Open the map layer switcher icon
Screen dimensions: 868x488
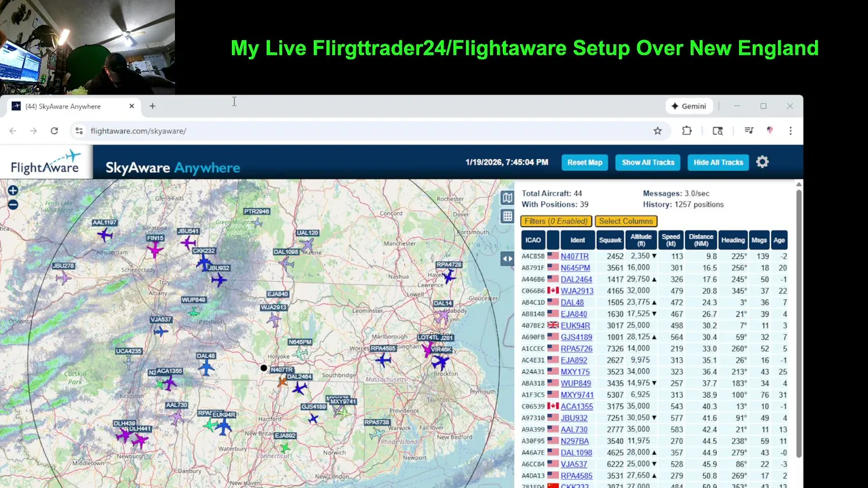(507, 197)
